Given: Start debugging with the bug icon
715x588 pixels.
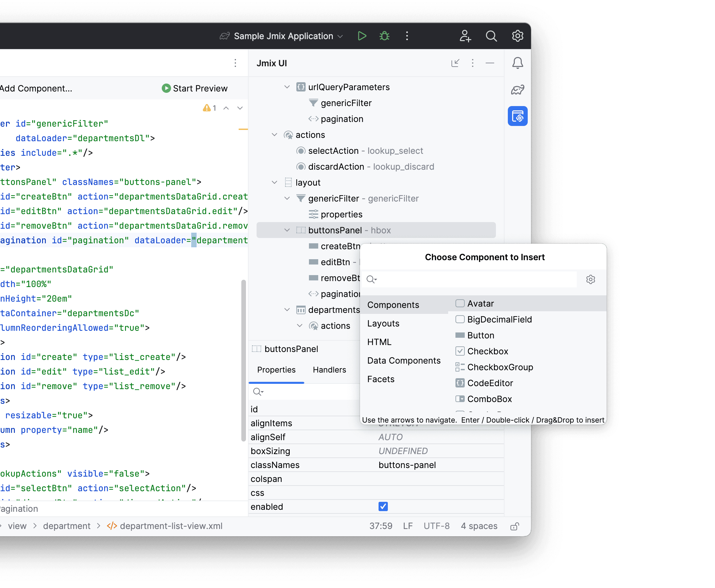Looking at the screenshot, I should click(x=384, y=36).
